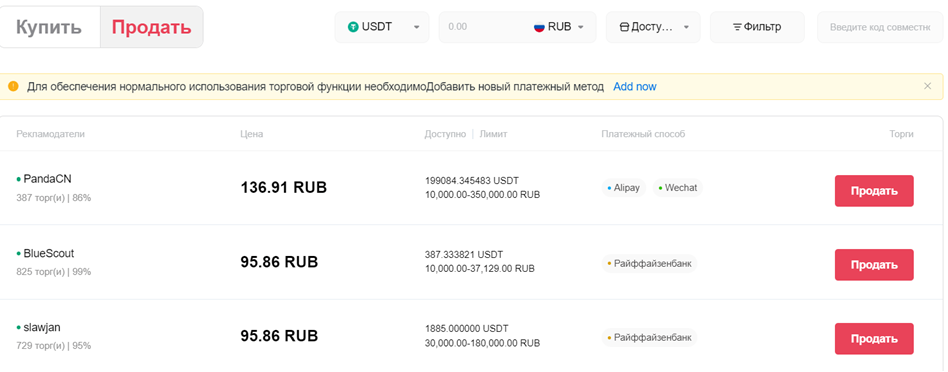Open advertiser PandaCN profile
The height and width of the screenshot is (372, 948).
pyautogui.click(x=47, y=179)
